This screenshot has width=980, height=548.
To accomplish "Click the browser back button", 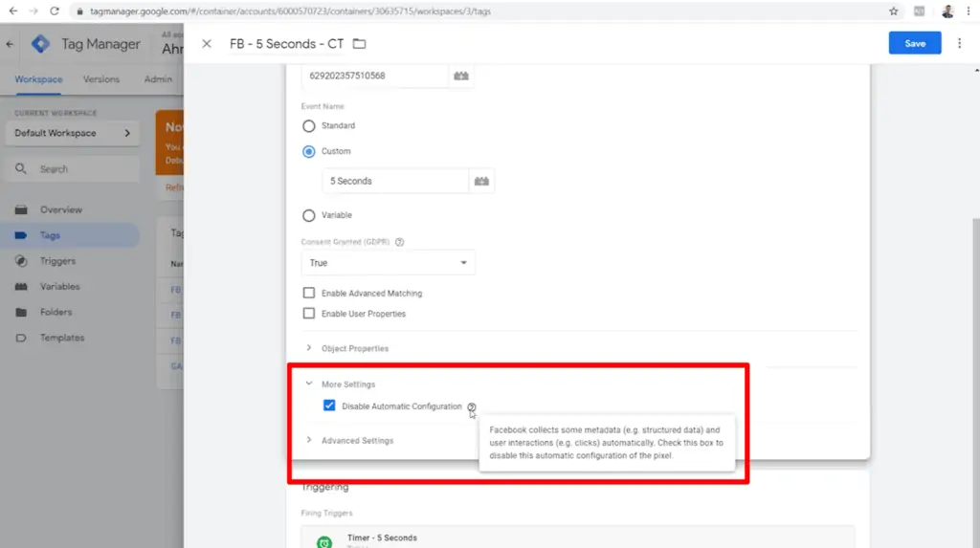I will coord(13,11).
